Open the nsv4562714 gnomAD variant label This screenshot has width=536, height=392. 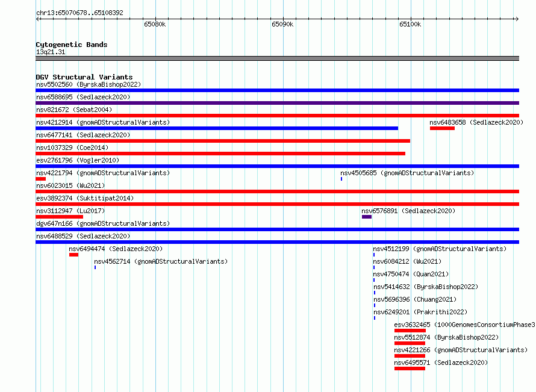pos(161,261)
